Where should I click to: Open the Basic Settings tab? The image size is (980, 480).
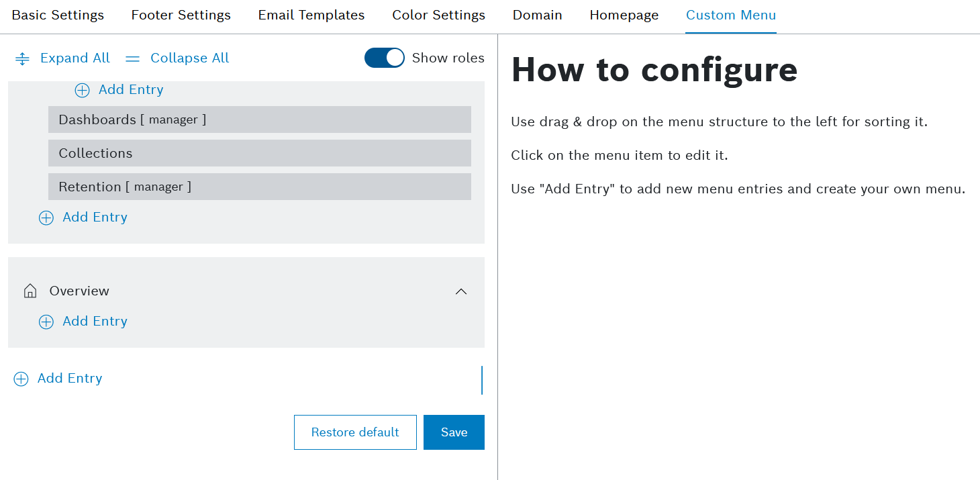pyautogui.click(x=58, y=15)
